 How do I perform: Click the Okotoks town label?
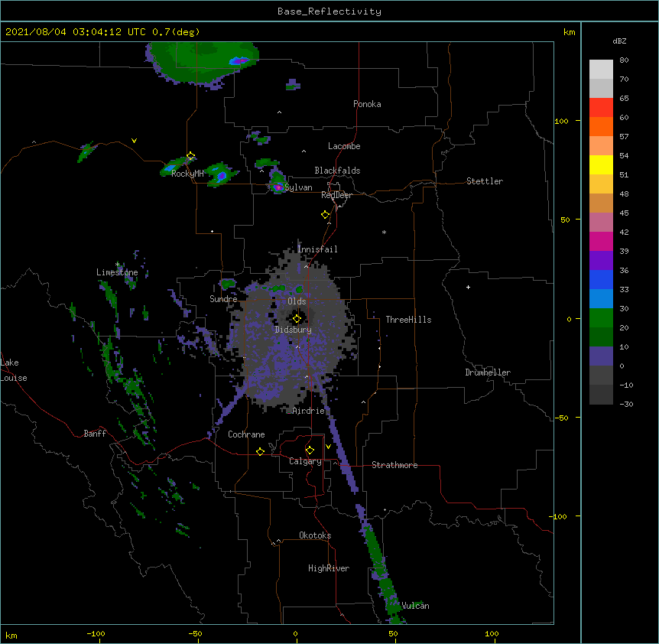click(315, 535)
